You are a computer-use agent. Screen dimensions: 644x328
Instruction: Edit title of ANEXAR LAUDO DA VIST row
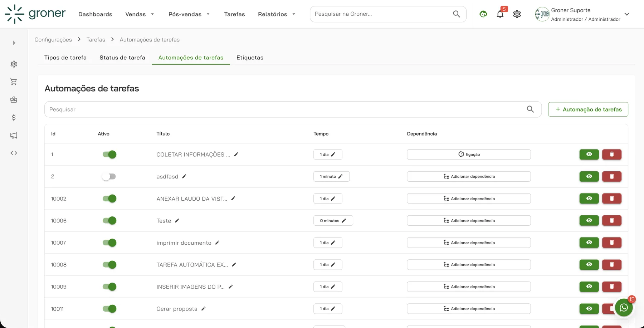[x=233, y=199]
